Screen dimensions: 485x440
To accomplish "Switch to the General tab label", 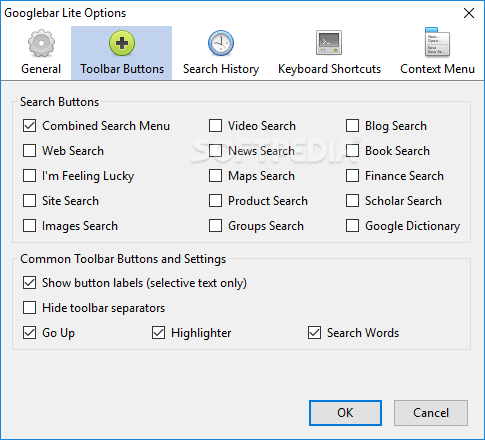I will point(41,69).
